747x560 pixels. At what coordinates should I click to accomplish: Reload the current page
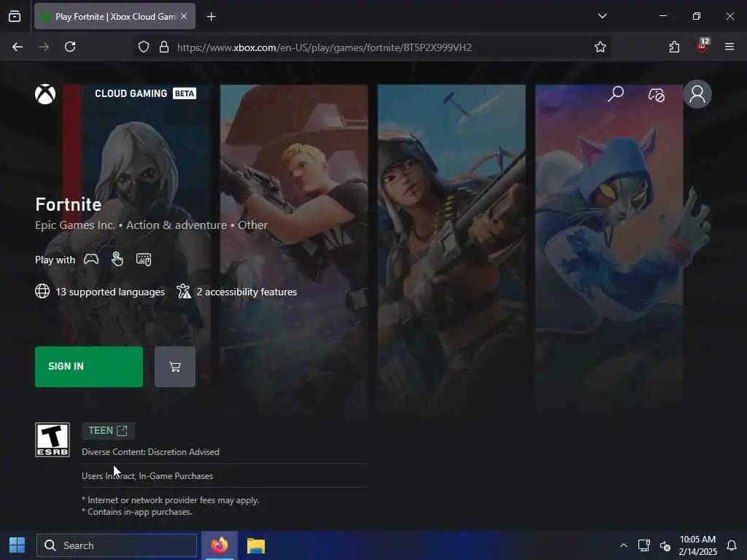70,47
